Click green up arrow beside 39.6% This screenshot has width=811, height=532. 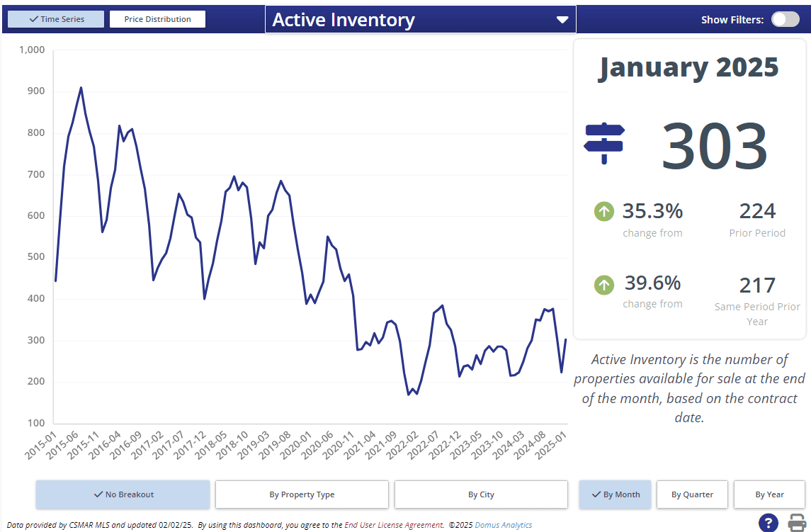coord(603,285)
